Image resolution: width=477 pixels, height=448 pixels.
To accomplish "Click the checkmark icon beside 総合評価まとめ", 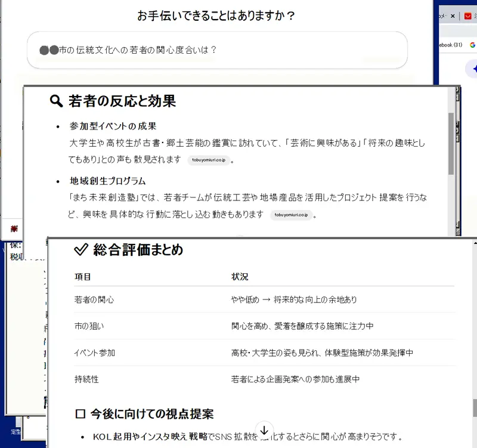I will coord(80,249).
